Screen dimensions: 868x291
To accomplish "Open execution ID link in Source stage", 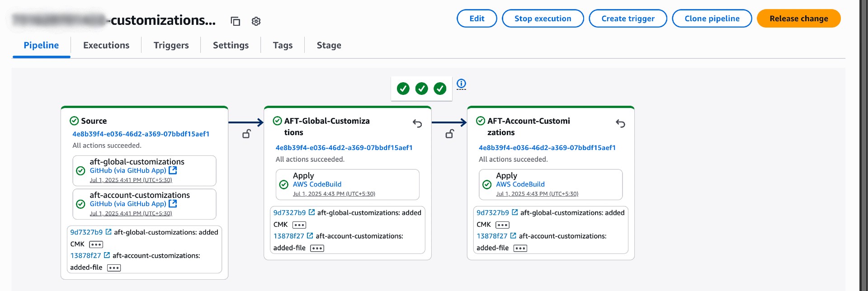I will [x=141, y=134].
